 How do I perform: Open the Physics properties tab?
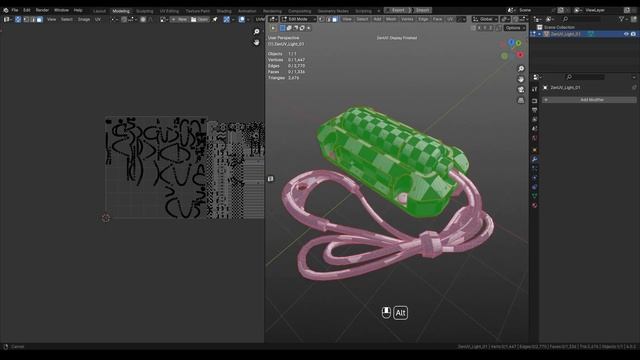click(x=535, y=178)
